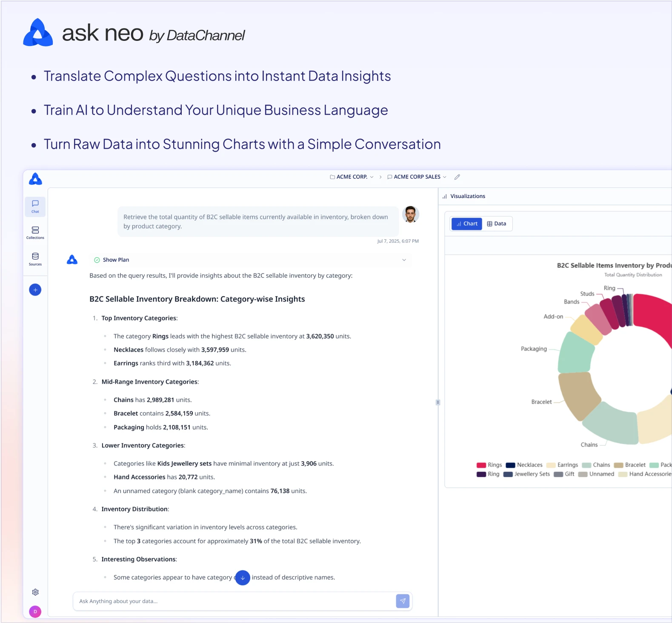The height and width of the screenshot is (623, 672).
Task: Open Collections in the sidebar
Action: pos(35,233)
